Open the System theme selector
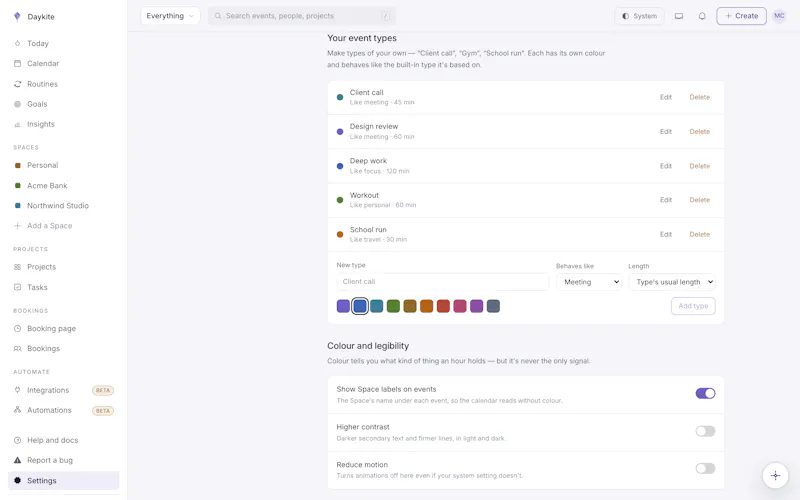Viewport: 800px width, 500px height. (x=639, y=16)
